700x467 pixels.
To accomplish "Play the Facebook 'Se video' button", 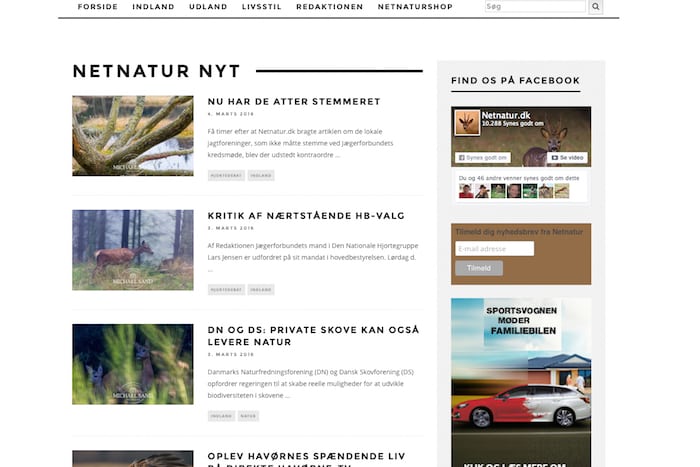I will (567, 158).
